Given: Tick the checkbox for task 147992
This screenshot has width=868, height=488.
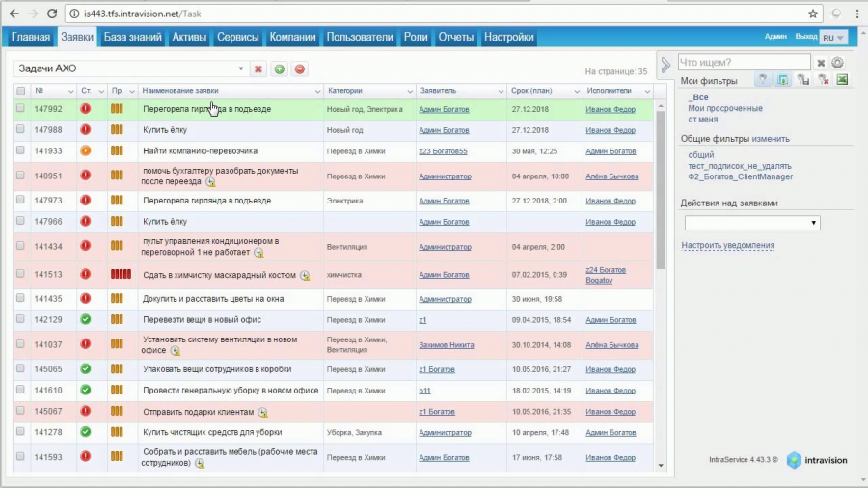Looking at the screenshot, I should (x=20, y=108).
